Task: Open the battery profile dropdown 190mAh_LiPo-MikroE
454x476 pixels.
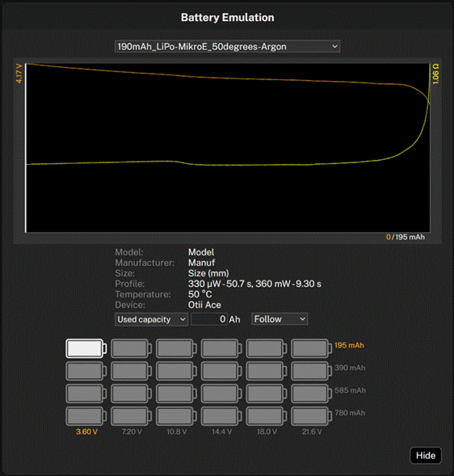Action: 227,46
